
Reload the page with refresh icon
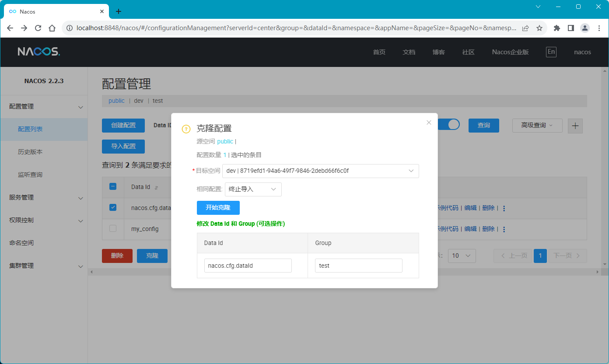pyautogui.click(x=38, y=28)
